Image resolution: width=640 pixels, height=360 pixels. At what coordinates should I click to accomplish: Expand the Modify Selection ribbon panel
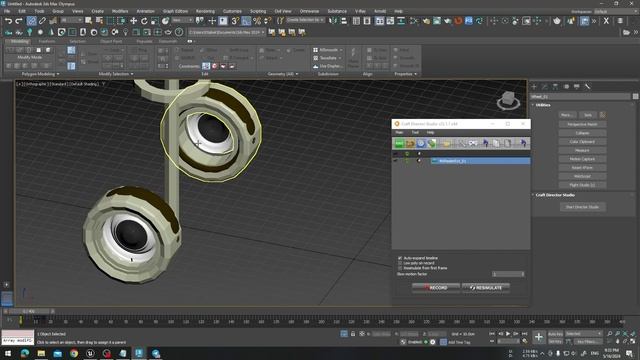coord(116,74)
